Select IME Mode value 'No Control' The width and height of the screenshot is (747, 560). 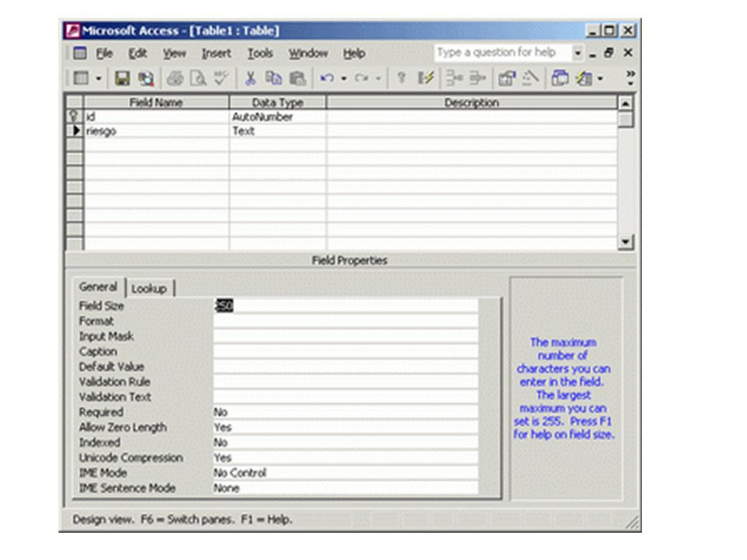345,474
